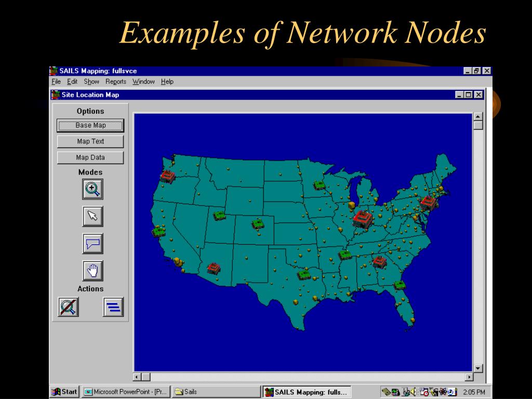Open the Reports menu

point(116,82)
